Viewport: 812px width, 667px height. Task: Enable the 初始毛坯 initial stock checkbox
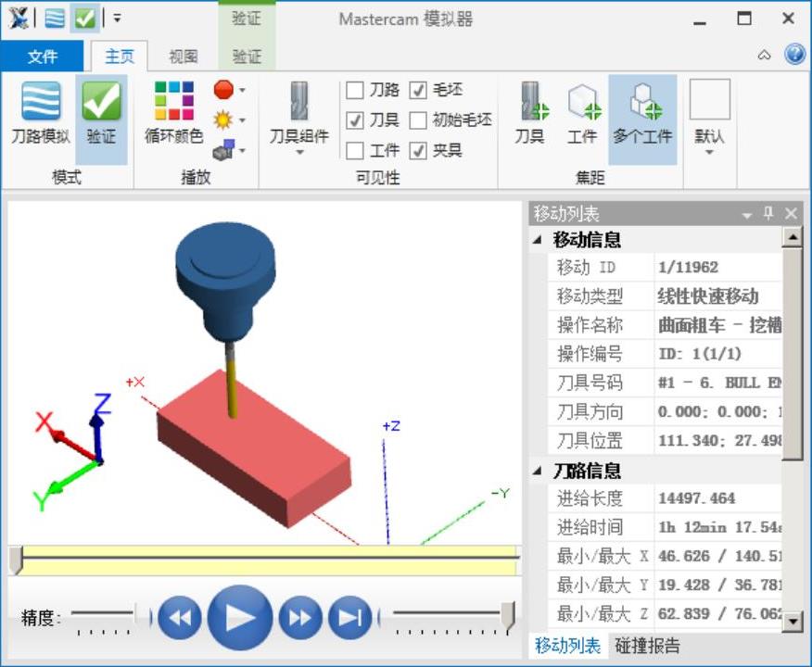pyautogui.click(x=418, y=120)
